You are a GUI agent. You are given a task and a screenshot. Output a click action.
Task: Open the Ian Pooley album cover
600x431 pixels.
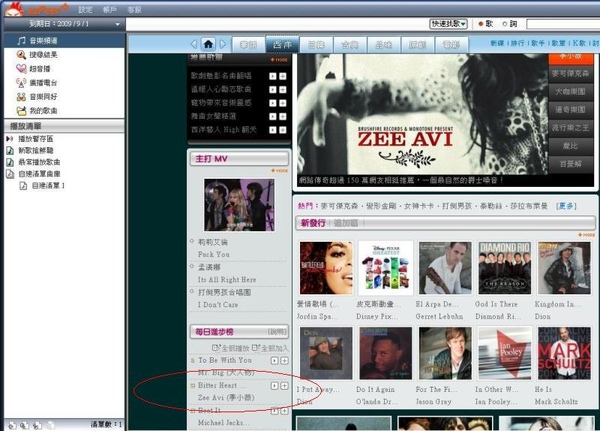pyautogui.click(x=505, y=353)
